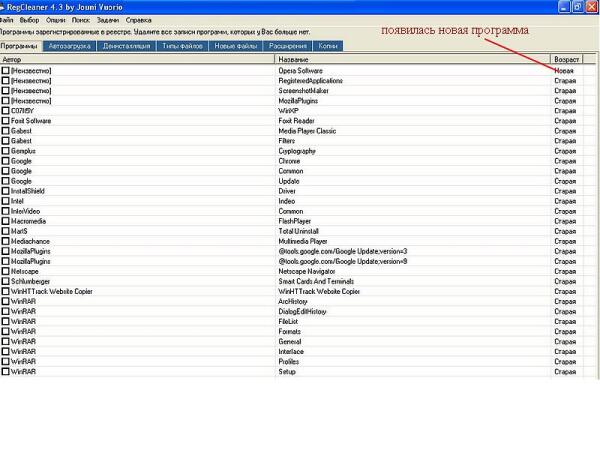The width and height of the screenshot is (600, 450).
Task: Open the Справка menu
Action: pos(140,19)
